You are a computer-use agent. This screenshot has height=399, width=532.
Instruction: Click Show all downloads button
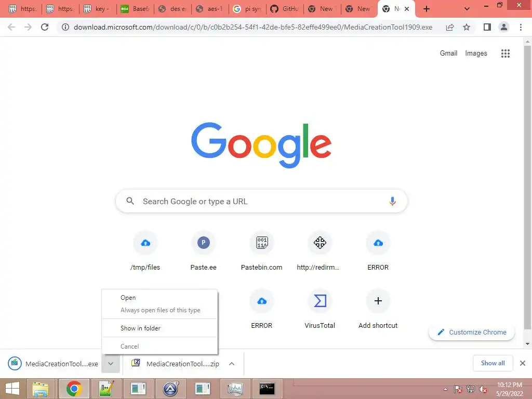493,363
